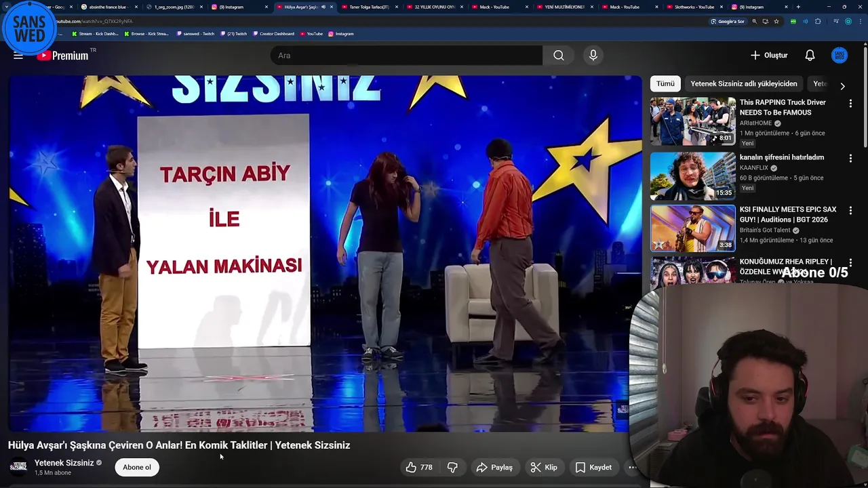Switch to the 32 YILLIK OYUNU tab
Image resolution: width=868 pixels, height=488 pixels.
coord(434,7)
